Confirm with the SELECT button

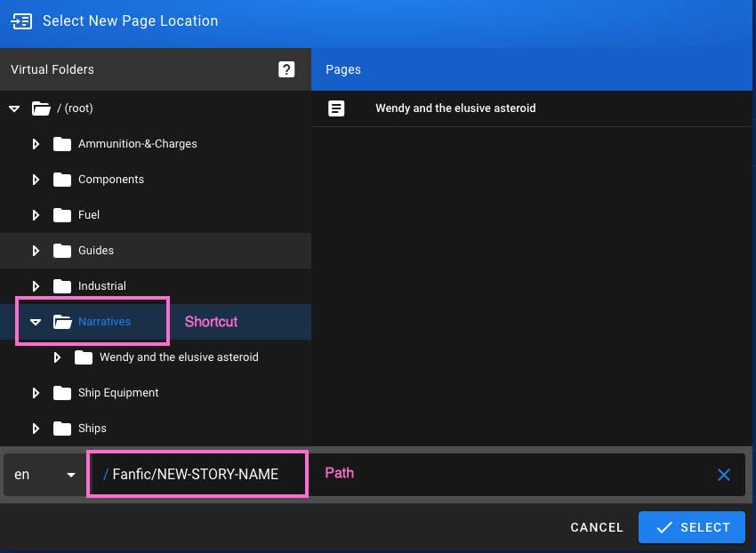coord(692,527)
